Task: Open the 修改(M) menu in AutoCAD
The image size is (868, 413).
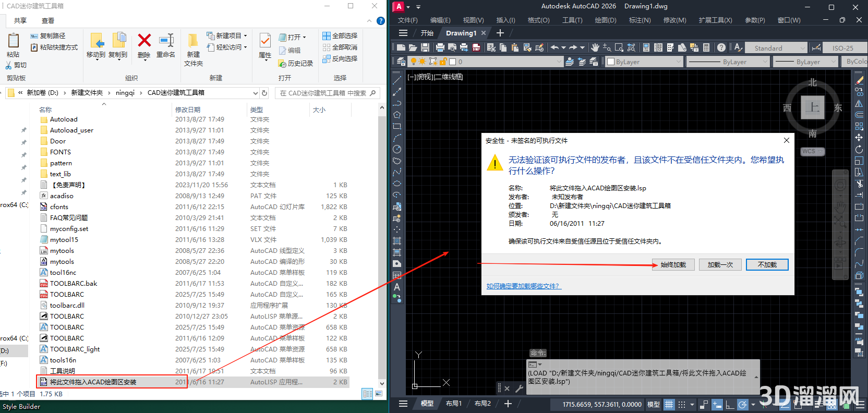Action: (x=674, y=20)
